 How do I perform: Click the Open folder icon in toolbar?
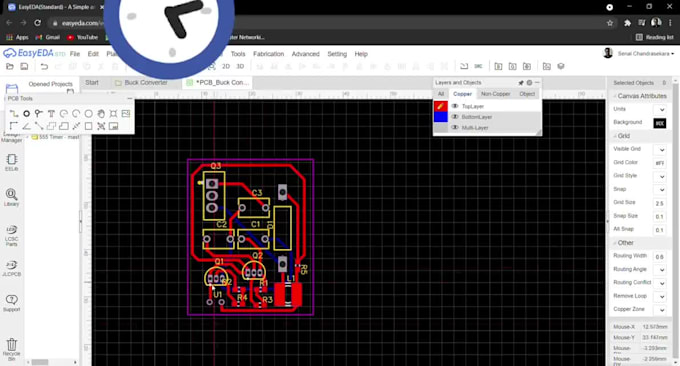tap(10, 66)
